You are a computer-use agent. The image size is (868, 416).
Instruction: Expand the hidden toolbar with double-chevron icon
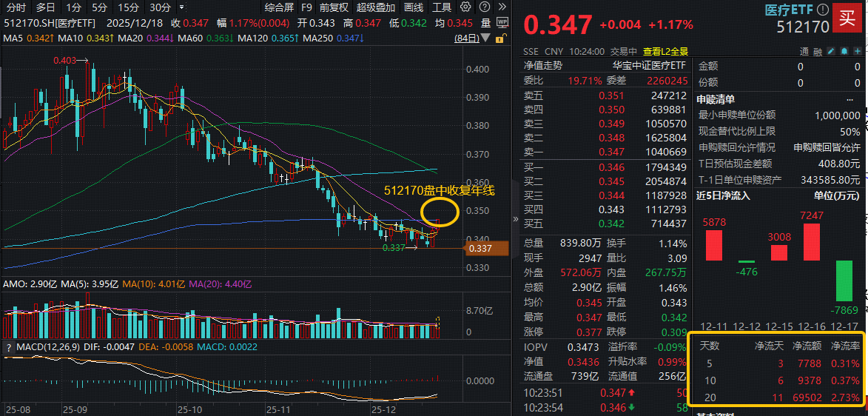(x=503, y=7)
